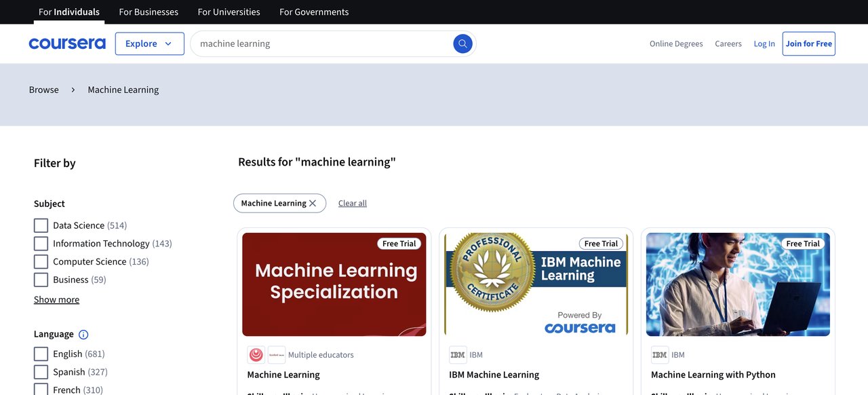The width and height of the screenshot is (868, 395).
Task: Select the For Individuals tab
Action: click(x=69, y=12)
